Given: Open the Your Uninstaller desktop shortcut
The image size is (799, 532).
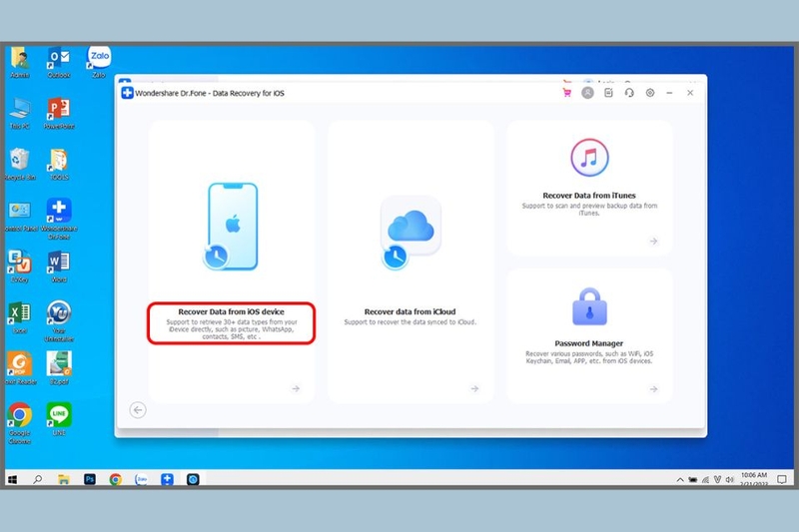Looking at the screenshot, I should [59, 320].
